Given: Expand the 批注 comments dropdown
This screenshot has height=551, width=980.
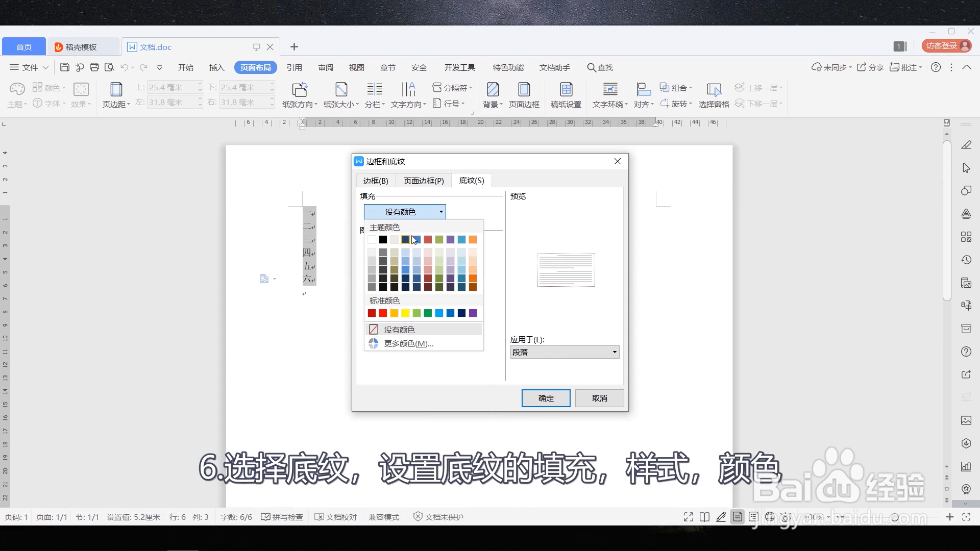Looking at the screenshot, I should point(905,67).
